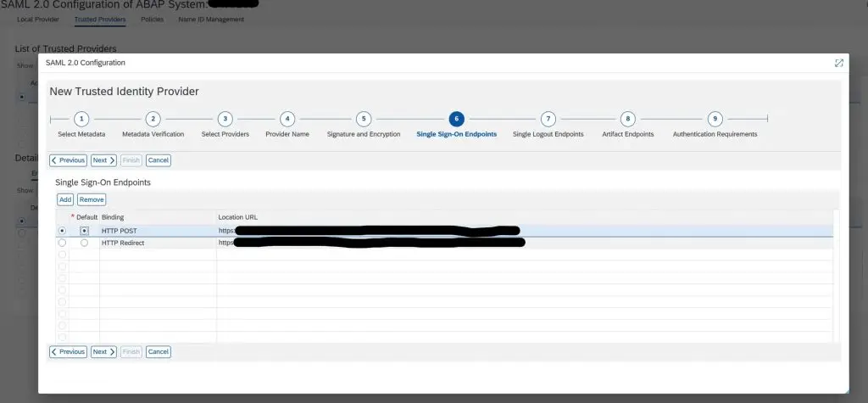Open Policies tab in background window
This screenshot has height=403, width=868.
[x=153, y=20]
